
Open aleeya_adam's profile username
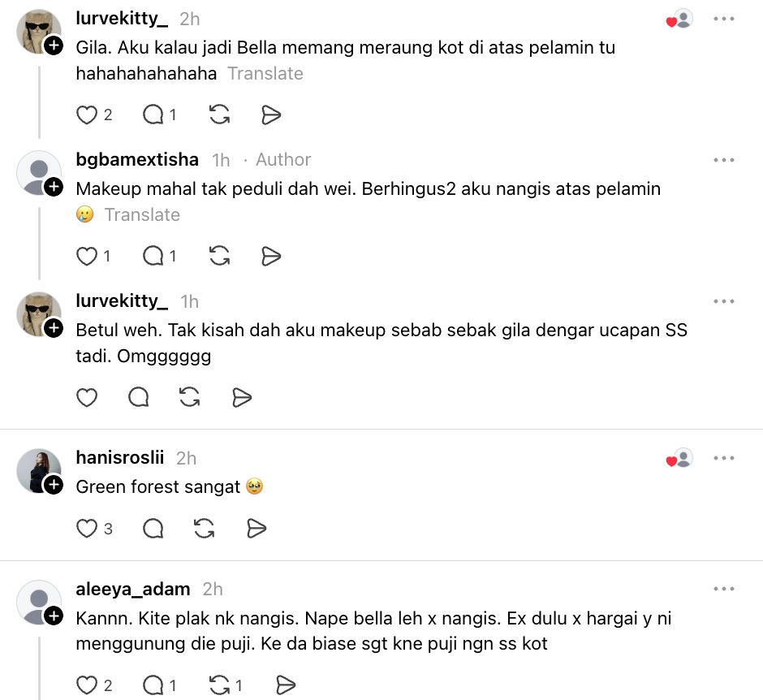pos(133,589)
